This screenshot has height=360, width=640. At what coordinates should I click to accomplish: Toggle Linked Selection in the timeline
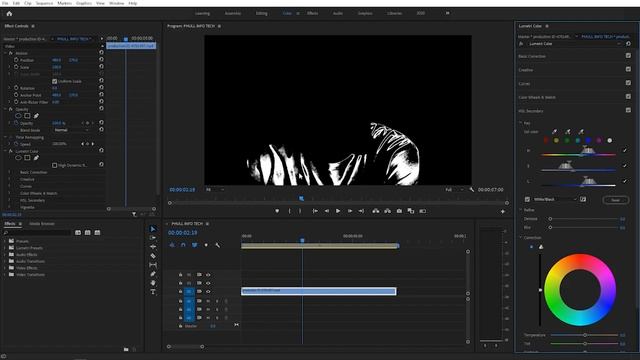point(195,245)
